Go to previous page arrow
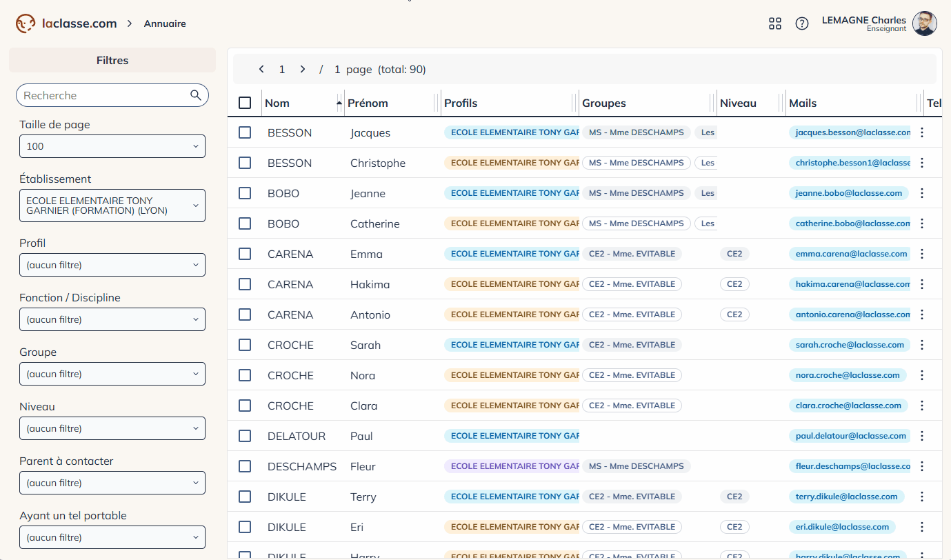Viewport: 951px width, 560px height. coord(261,69)
